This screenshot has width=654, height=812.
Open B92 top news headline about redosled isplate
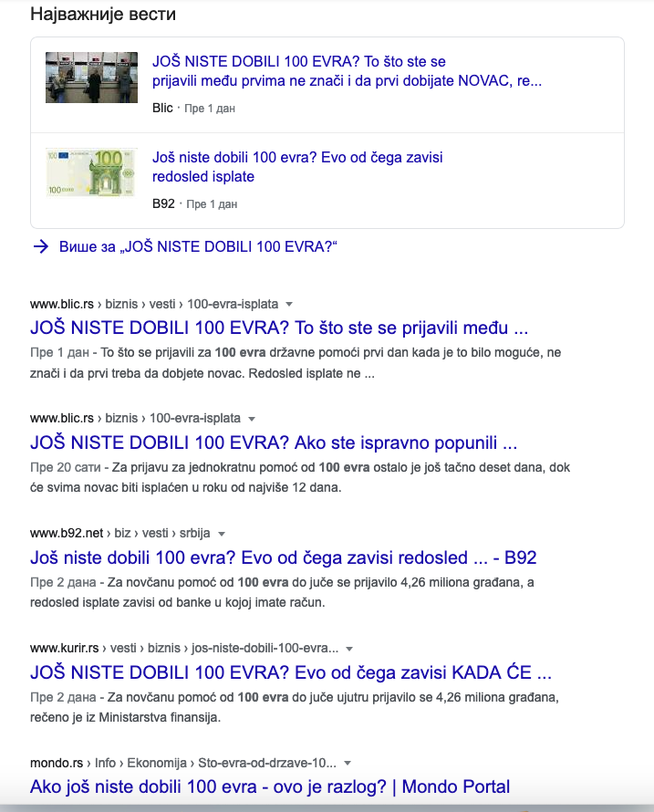coord(297,167)
